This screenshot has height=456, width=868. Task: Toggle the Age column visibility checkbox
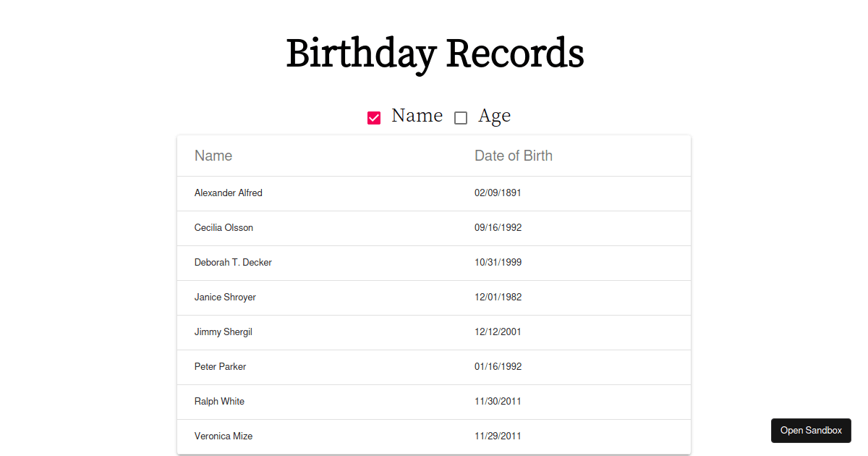click(461, 117)
